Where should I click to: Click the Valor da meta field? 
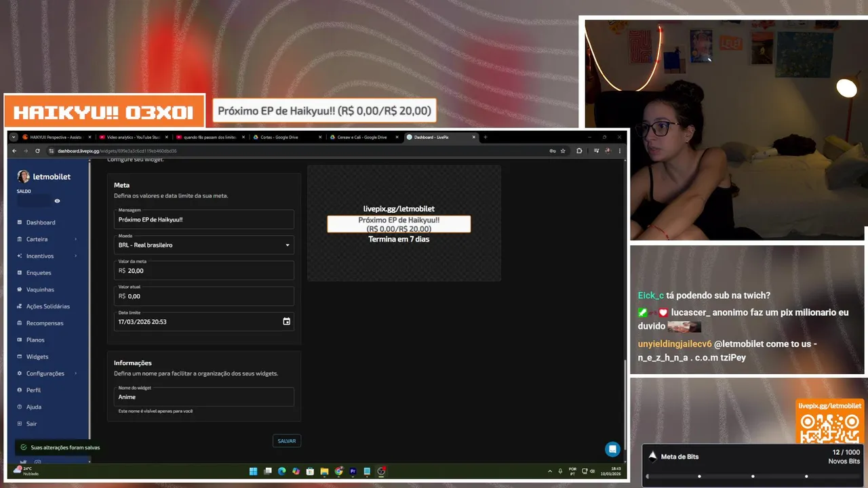click(x=204, y=270)
